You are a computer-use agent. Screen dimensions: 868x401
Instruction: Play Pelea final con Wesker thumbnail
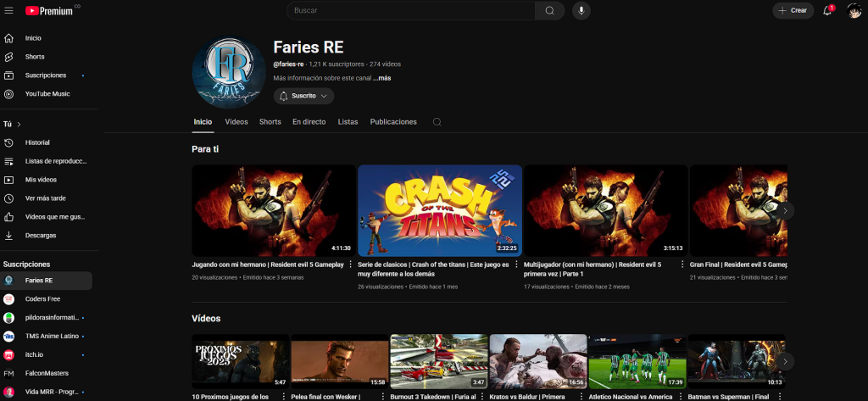pos(340,362)
